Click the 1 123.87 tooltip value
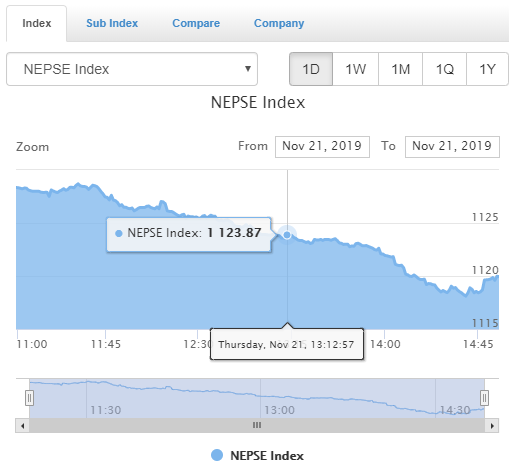Viewport: 513px width, 465px height. click(x=234, y=233)
